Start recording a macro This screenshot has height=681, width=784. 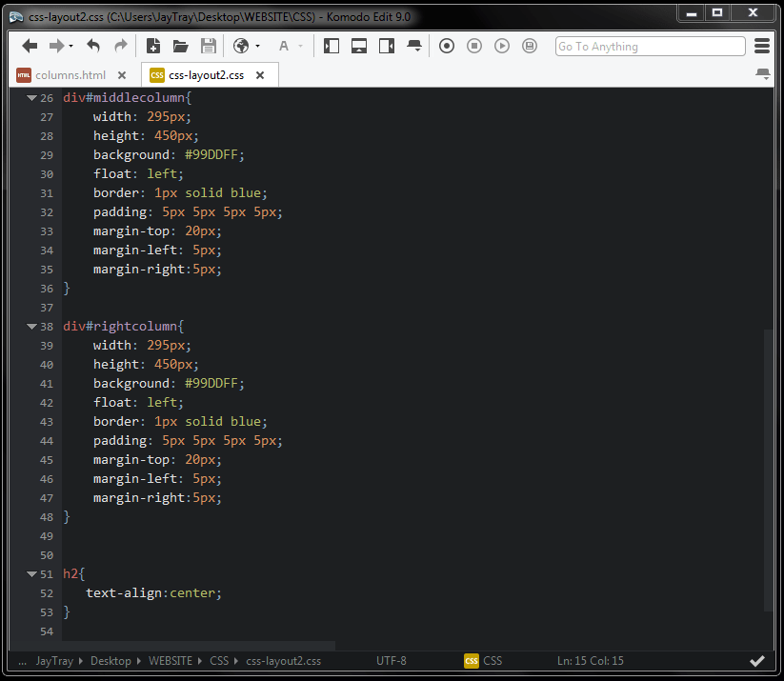446,45
